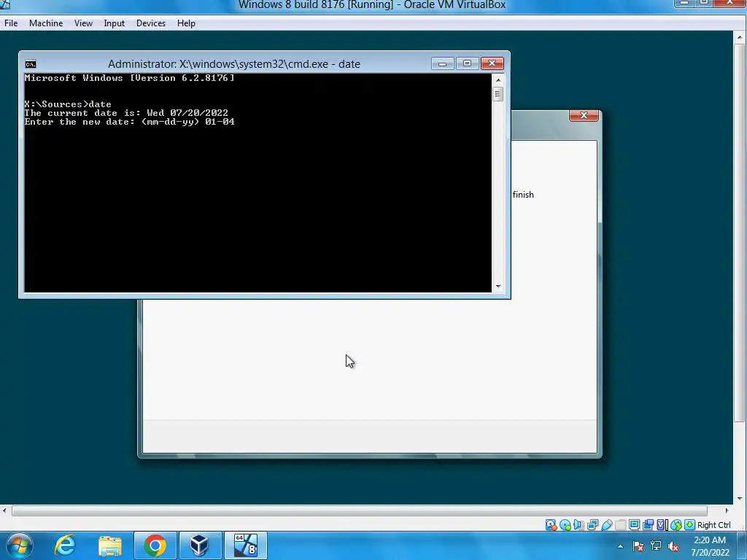747x560 pixels.
Task: Minimize the cmd.exe window
Action: tap(443, 63)
